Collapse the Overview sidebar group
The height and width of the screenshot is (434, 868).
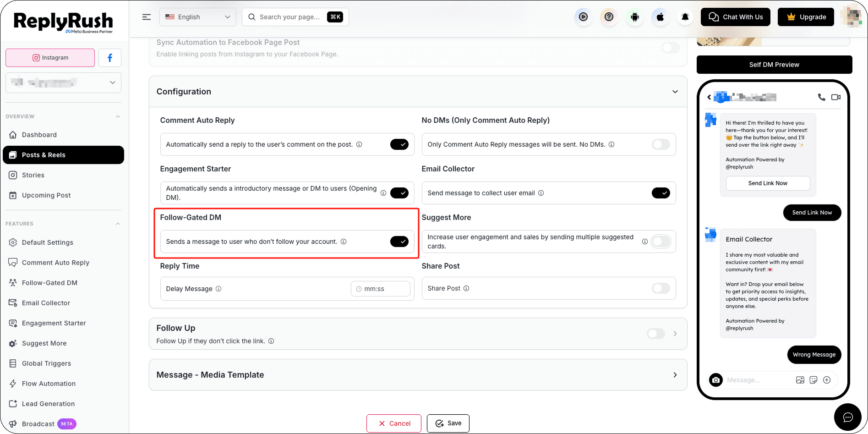click(118, 116)
